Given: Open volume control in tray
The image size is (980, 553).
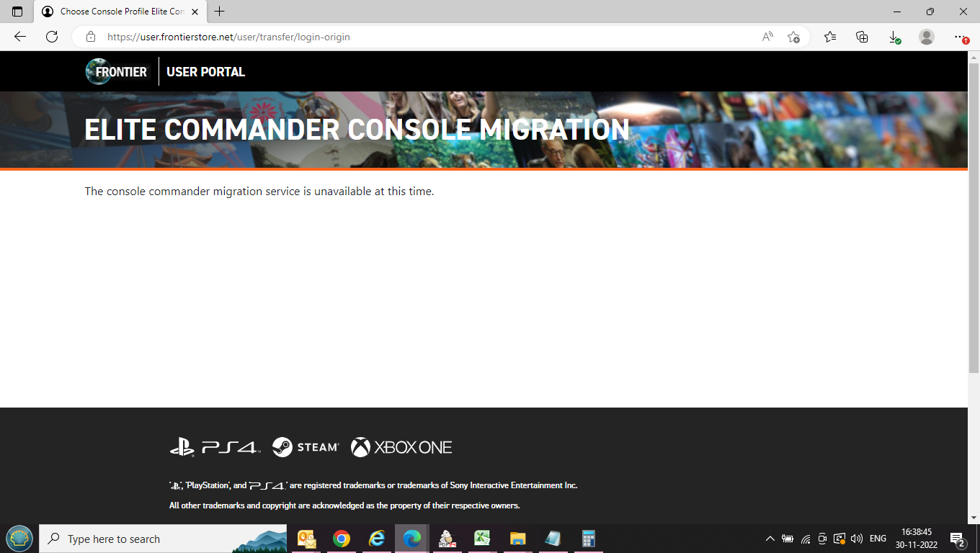Looking at the screenshot, I should pyautogui.click(x=857, y=539).
